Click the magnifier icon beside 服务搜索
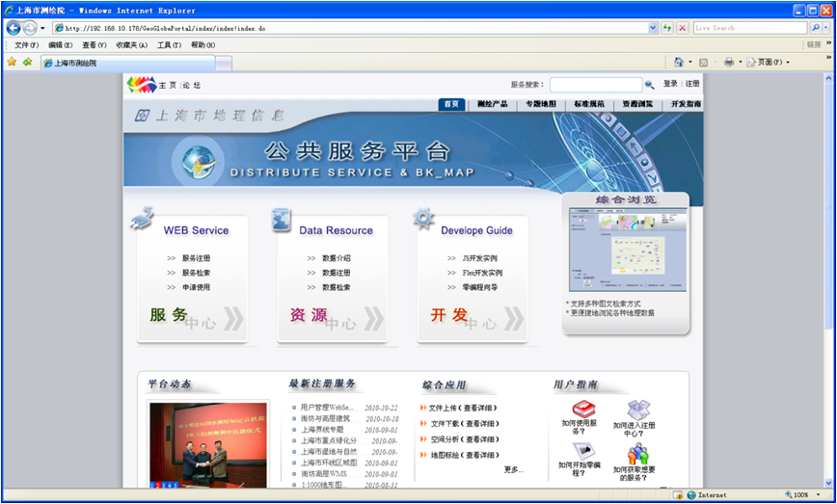 pyautogui.click(x=650, y=85)
